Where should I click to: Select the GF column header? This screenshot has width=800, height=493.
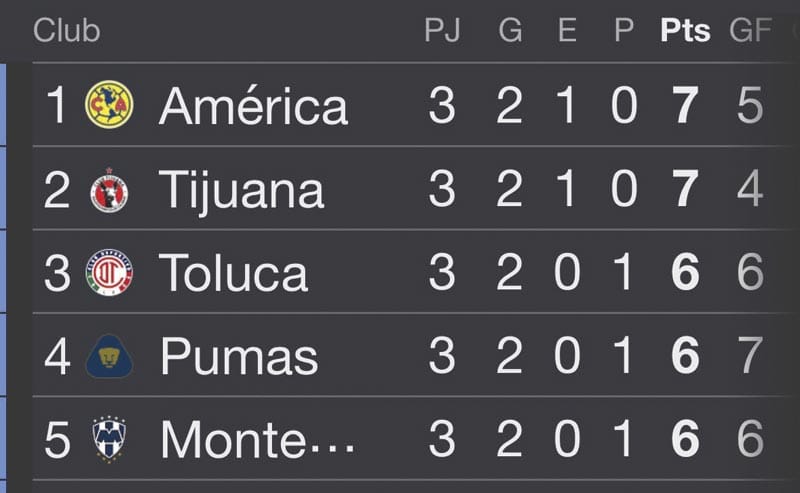coord(750,31)
